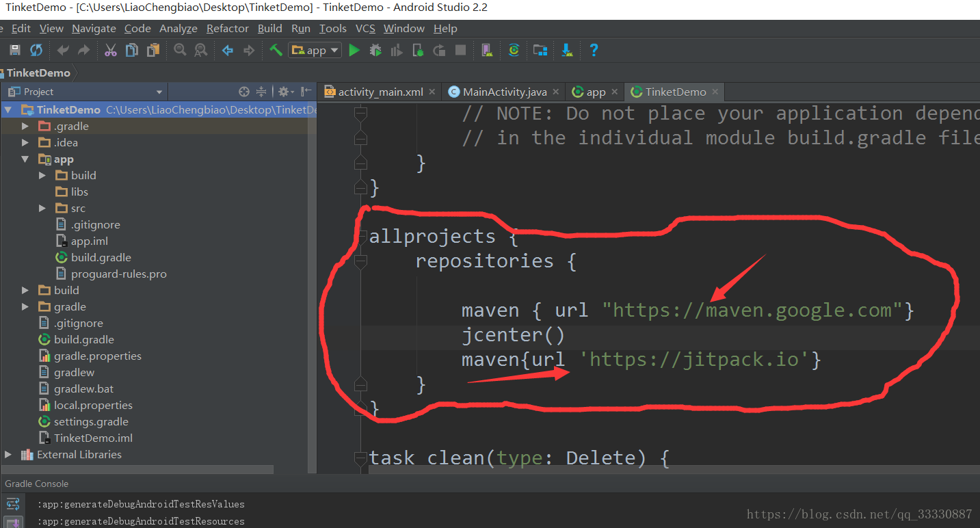The width and height of the screenshot is (980, 528).
Task: Close the TinketDemo editor tab
Action: pos(715,92)
